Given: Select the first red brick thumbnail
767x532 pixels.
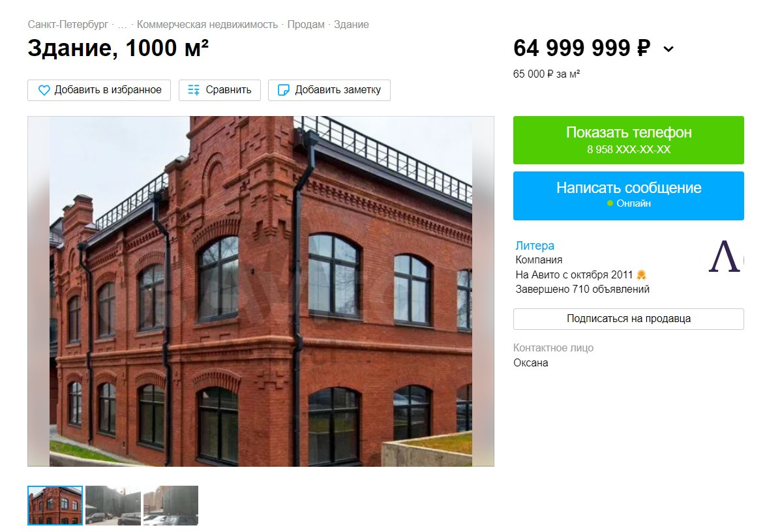Looking at the screenshot, I should (x=55, y=506).
